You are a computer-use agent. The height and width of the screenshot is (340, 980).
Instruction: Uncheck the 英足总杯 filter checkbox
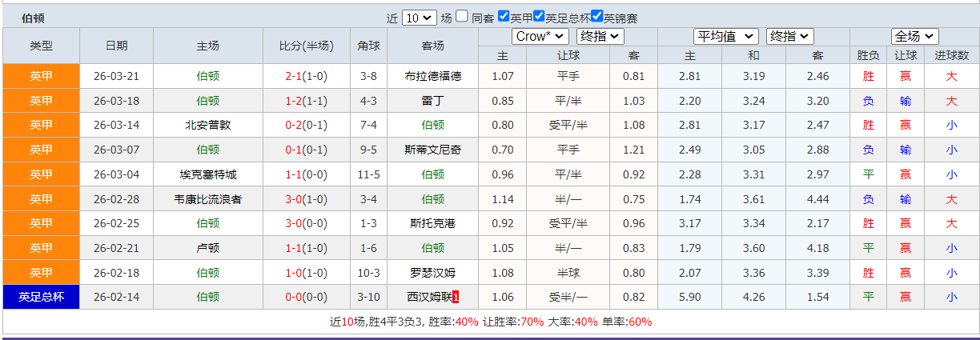539,16
